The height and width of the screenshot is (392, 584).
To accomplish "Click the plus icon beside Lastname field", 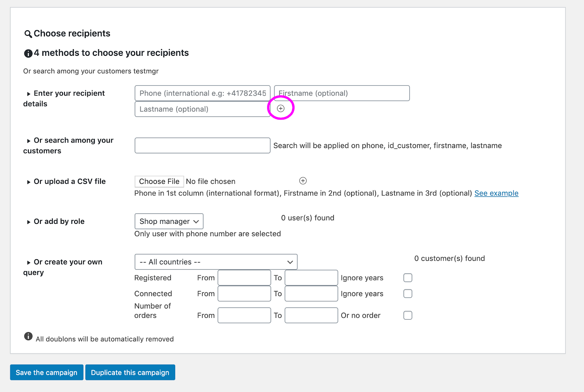I will tap(281, 108).
